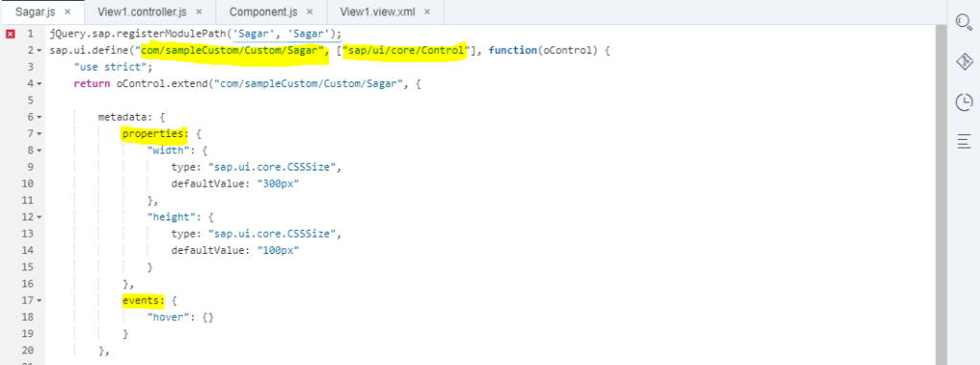Close the View1.view.xml tab
This screenshot has height=365, width=980.
[427, 11]
